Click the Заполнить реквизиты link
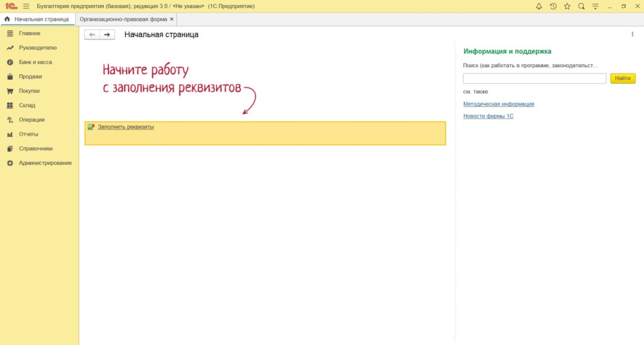This screenshot has height=345, width=644. (126, 127)
